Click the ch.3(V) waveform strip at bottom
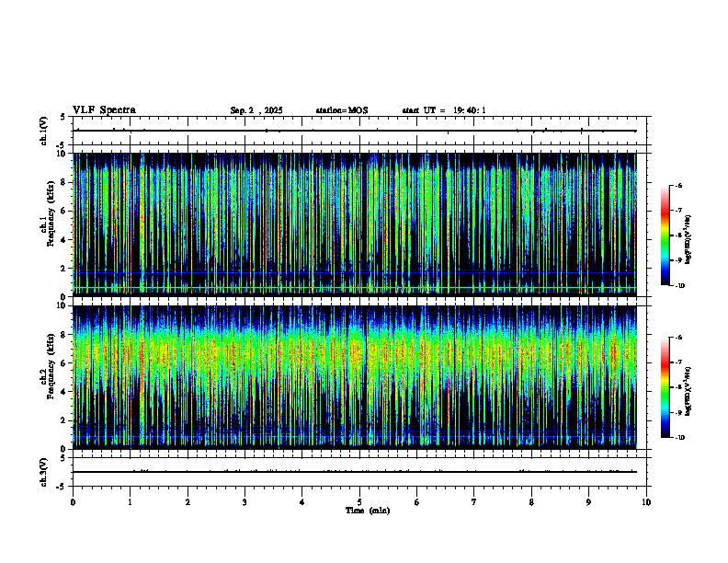The image size is (728, 563). point(361,472)
